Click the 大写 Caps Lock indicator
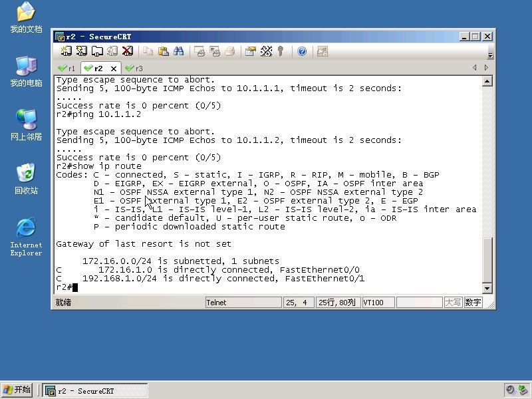This screenshot has height=399, width=532. [x=453, y=303]
